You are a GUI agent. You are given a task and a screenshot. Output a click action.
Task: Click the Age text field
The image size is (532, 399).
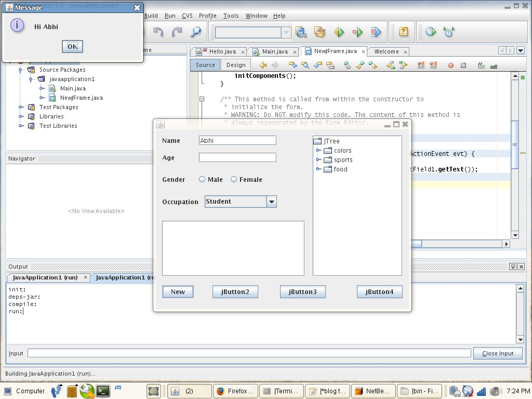click(237, 157)
